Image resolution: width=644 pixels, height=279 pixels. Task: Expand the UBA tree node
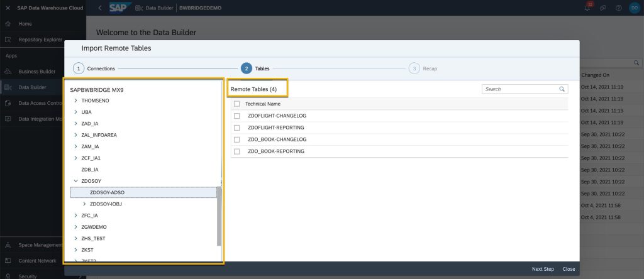pyautogui.click(x=75, y=112)
